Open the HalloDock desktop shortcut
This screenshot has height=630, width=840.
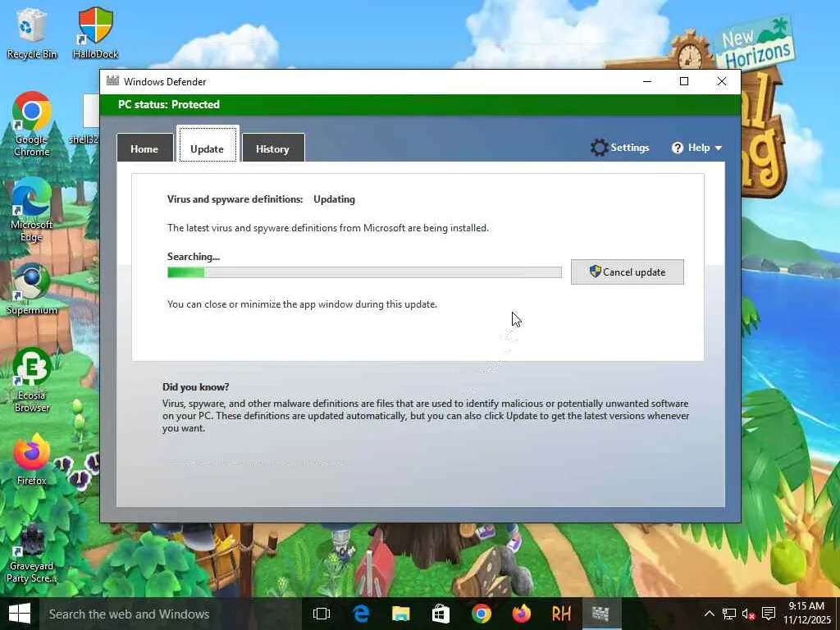click(95, 33)
